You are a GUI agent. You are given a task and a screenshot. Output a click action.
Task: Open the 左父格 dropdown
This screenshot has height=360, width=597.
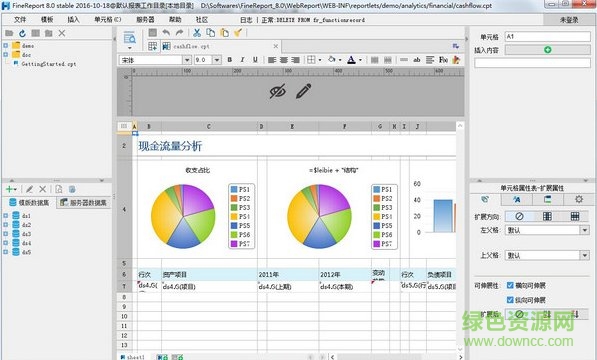[x=584, y=230]
